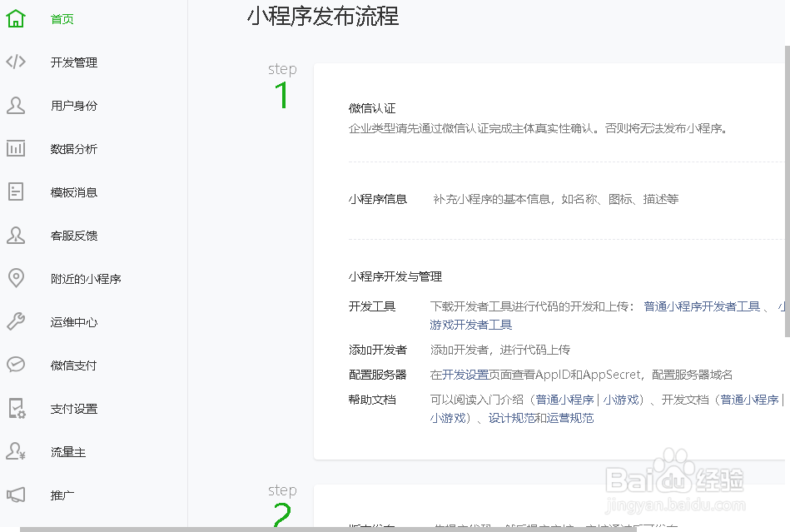The width and height of the screenshot is (790, 532).
Task: Go to 推广 in the sidebar
Action: coord(62,495)
